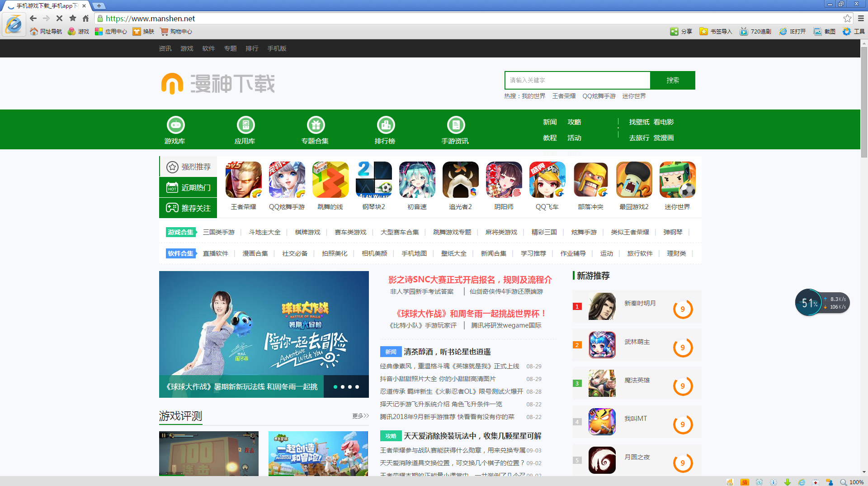The width and height of the screenshot is (868, 486).
Task: Open 最囧游戏2 game icon
Action: click(x=634, y=180)
